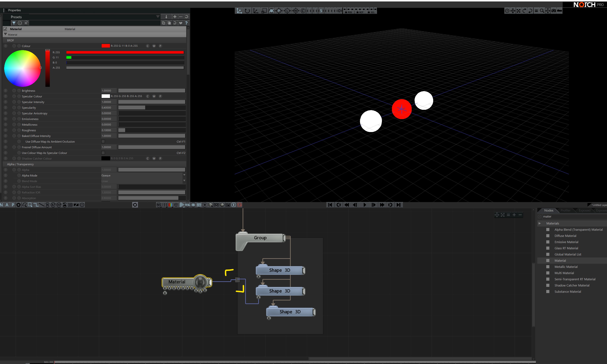Click the paste properties icon
The image size is (607, 364).
169,23
